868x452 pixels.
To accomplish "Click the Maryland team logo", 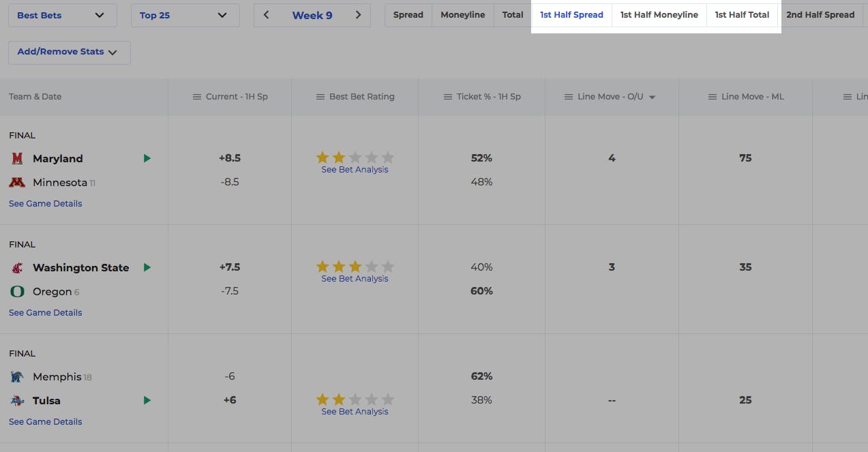I will 17,159.
